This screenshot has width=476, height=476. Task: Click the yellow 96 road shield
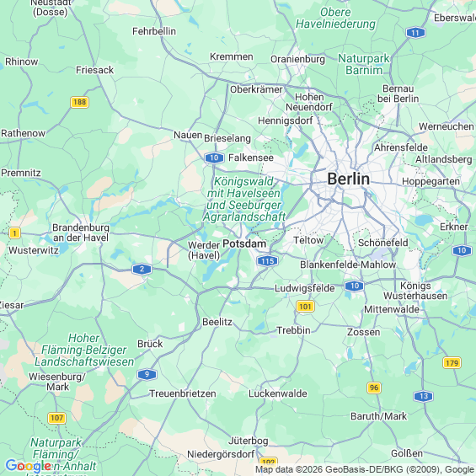click(x=374, y=388)
